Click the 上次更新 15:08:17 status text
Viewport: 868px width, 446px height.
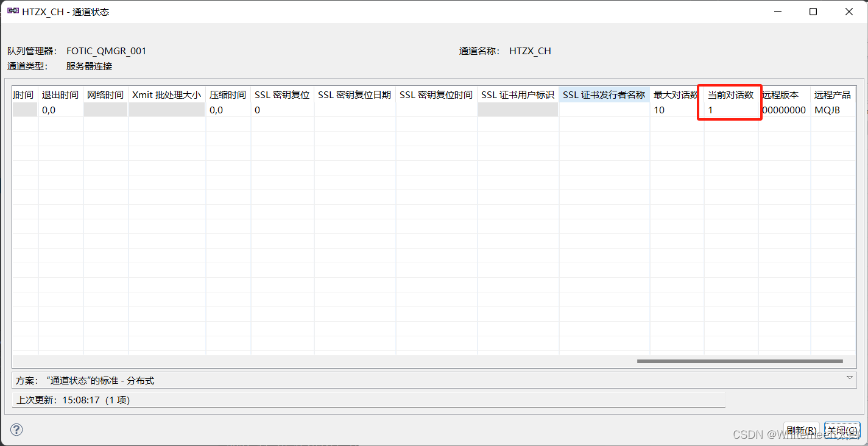click(73, 400)
